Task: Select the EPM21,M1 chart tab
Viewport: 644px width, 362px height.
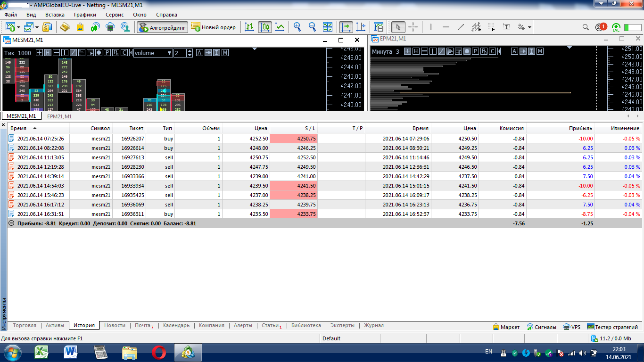Action: (59, 116)
